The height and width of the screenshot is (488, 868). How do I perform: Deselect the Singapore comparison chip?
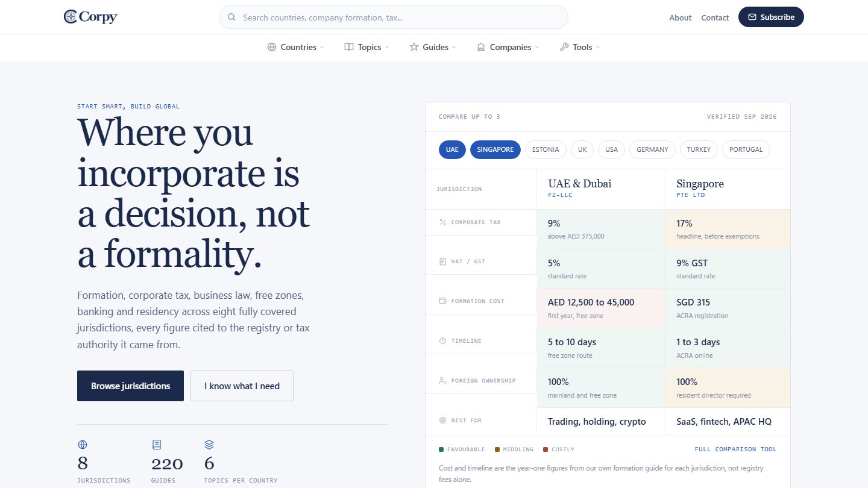coord(495,149)
